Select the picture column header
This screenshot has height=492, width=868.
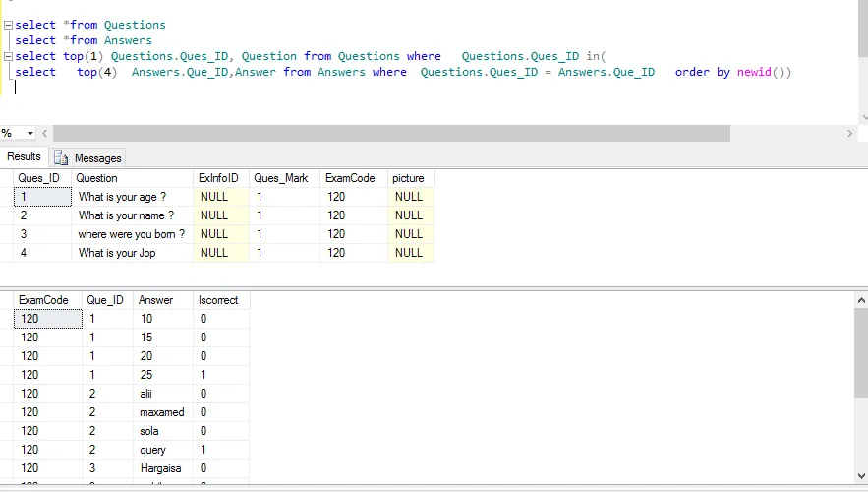coord(411,178)
